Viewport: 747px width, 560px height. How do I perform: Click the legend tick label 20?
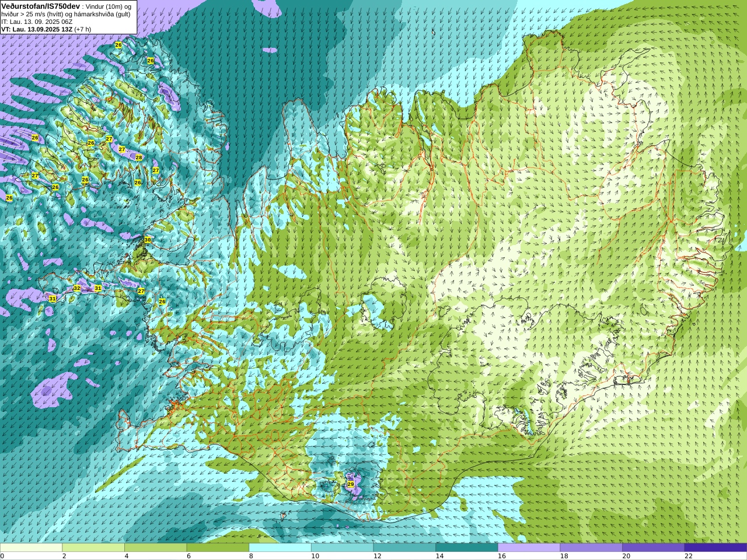pos(627,556)
